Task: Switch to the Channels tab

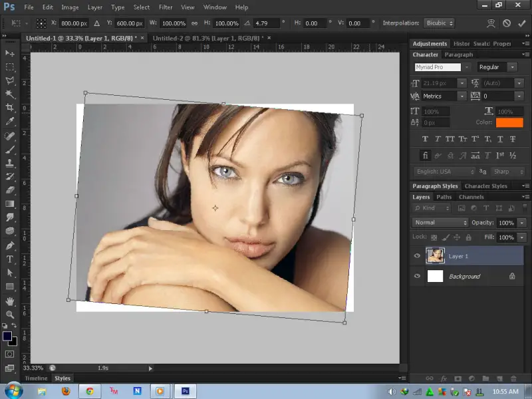Action: pyautogui.click(x=471, y=197)
